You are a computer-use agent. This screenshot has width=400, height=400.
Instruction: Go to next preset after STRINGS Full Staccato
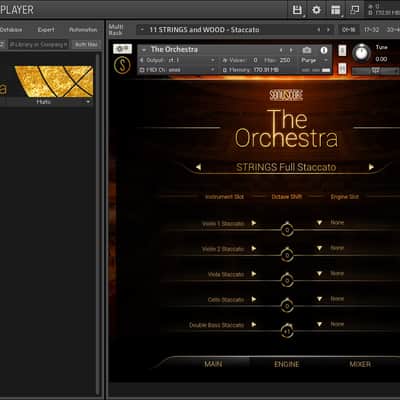coord(371,167)
